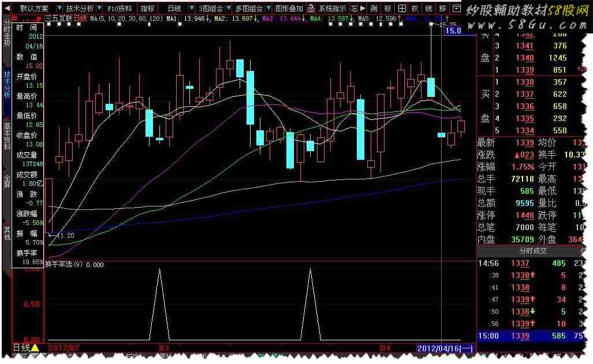
Task: Click the 图形叠加 overlay button
Action: (289, 9)
